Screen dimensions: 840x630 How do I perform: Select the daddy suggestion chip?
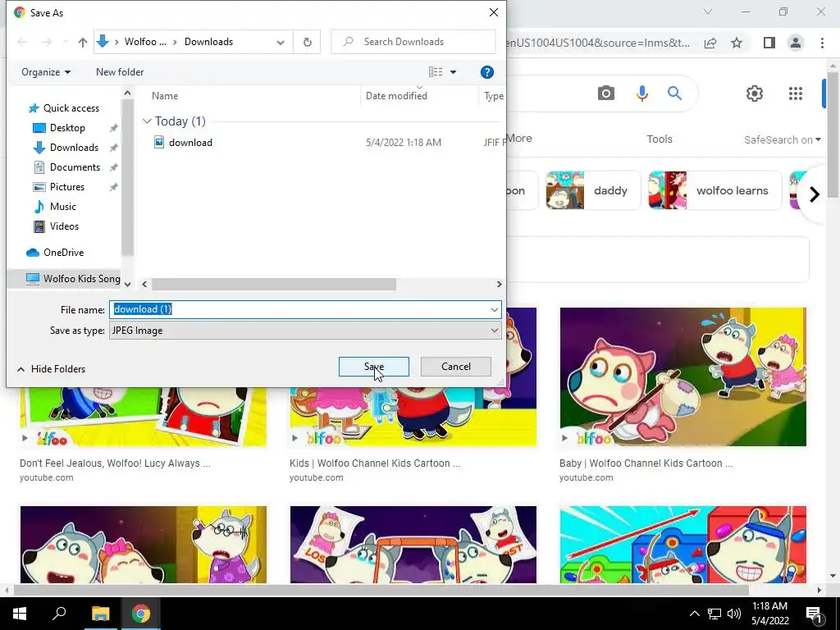pos(592,190)
